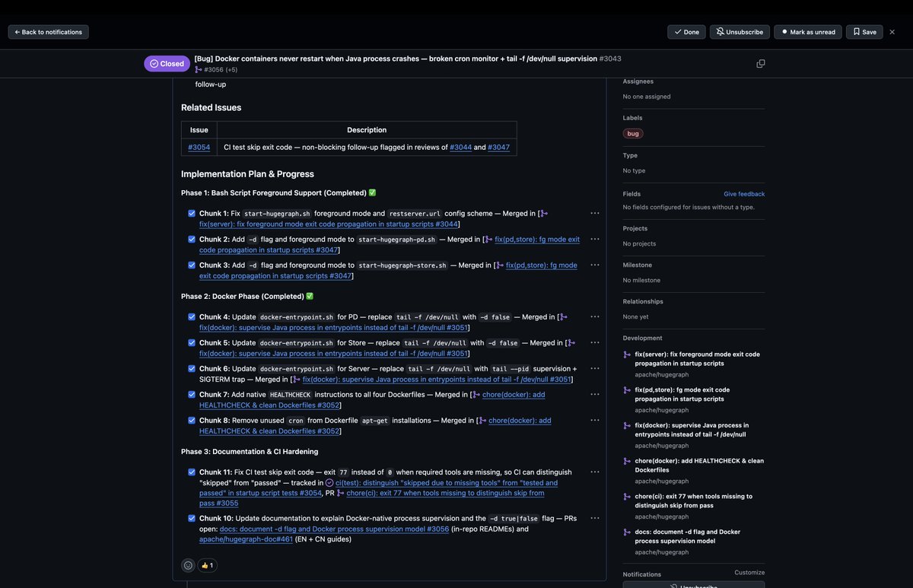
Task: Open Development item docs: document -d flag
Action: point(688,536)
